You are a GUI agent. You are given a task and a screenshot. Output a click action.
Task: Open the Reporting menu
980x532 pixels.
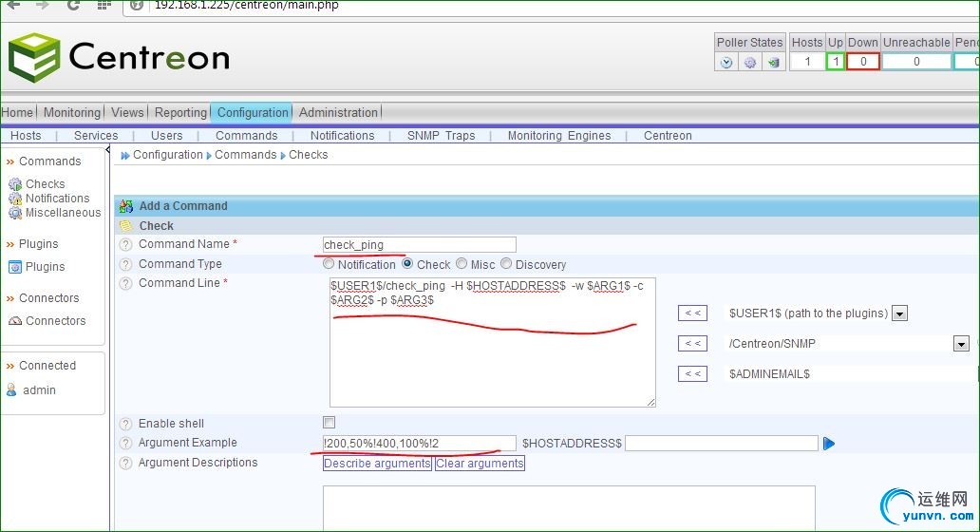pyautogui.click(x=180, y=112)
